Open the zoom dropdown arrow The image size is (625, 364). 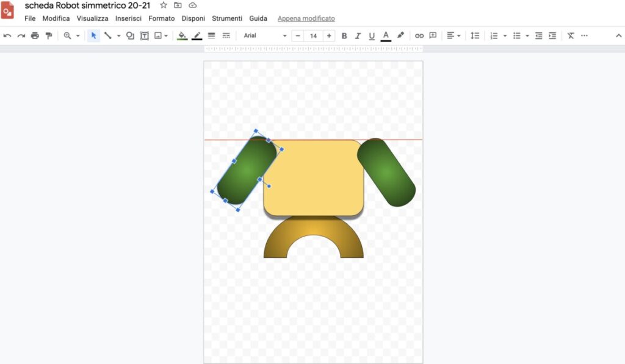[x=78, y=36]
